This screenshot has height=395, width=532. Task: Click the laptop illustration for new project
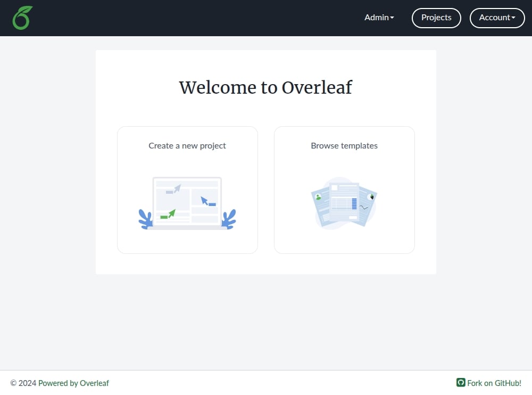tap(187, 203)
